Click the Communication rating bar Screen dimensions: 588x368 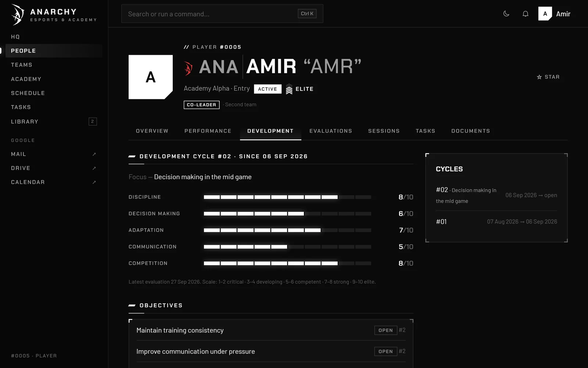click(287, 247)
